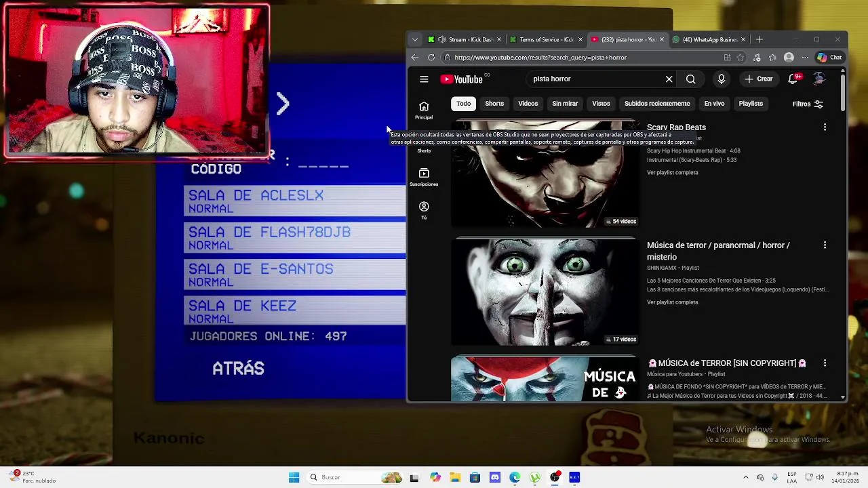
Task: Close the WhatsApp Business tab
Action: 743,39
